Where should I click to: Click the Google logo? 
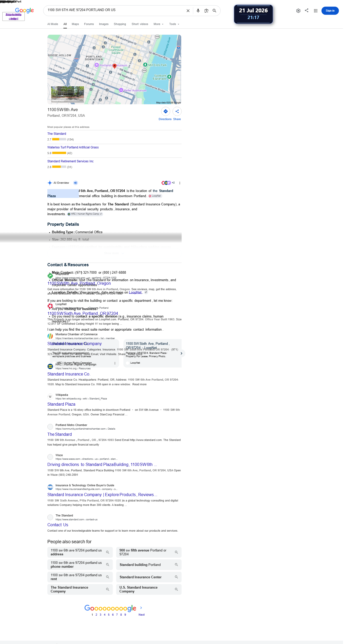[24, 10]
